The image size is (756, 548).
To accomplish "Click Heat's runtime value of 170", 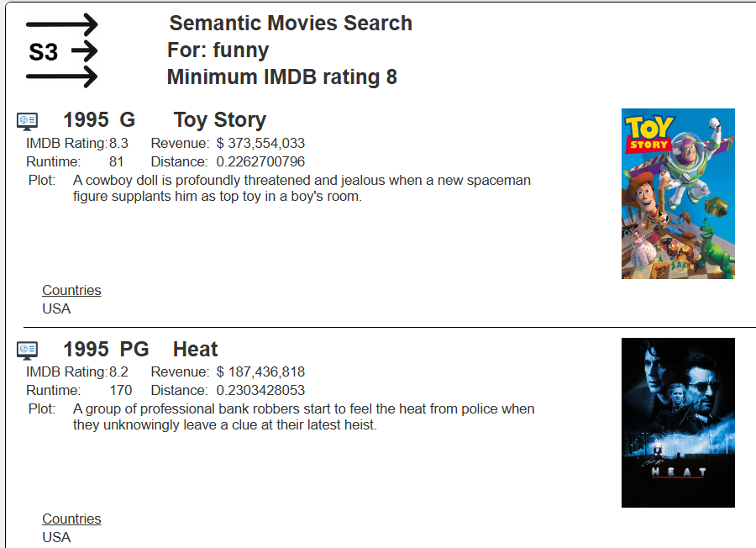I will (x=121, y=390).
